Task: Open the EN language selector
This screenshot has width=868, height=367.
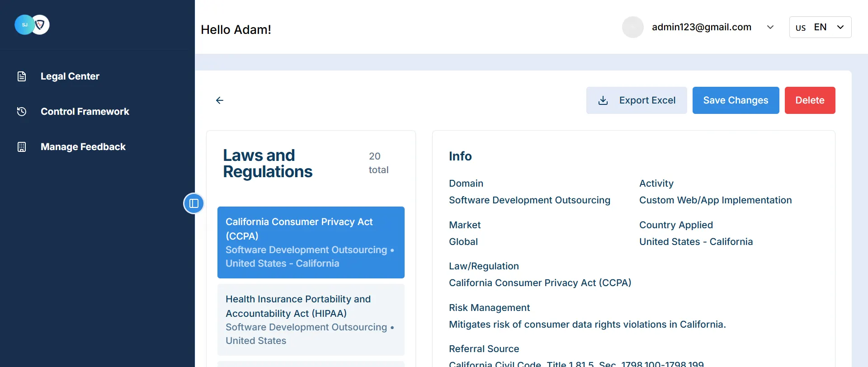Action: point(820,27)
